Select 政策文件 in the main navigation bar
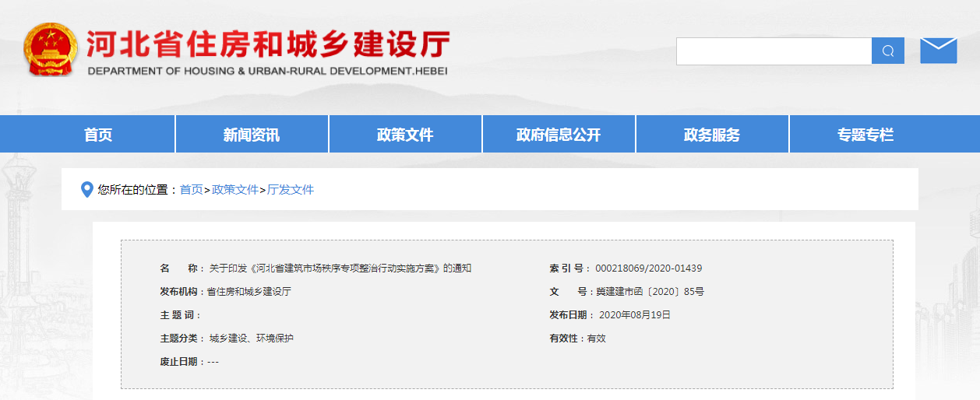This screenshot has width=980, height=400. (x=405, y=135)
